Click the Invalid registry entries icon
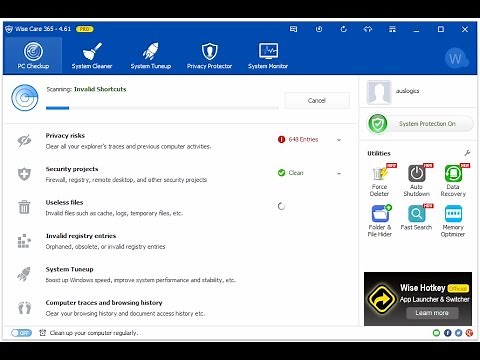This screenshot has width=480, height=360. pos(24,241)
